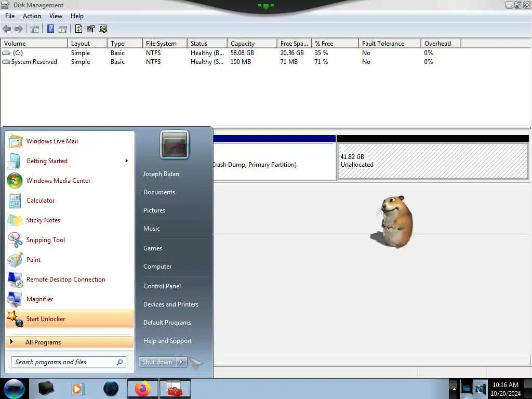Click the red toolbox taskbar icon
This screenshot has width=532, height=399.
[x=175, y=389]
